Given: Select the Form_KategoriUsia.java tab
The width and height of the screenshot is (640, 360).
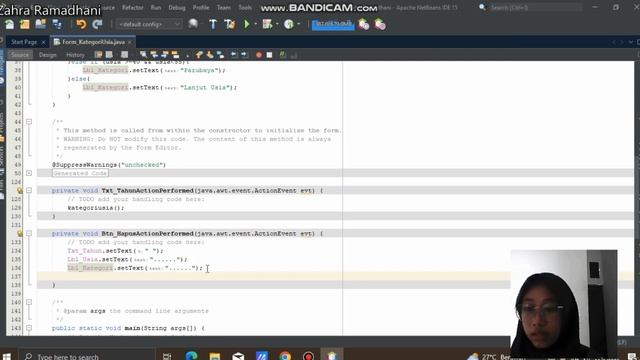Looking at the screenshot, I should coord(93,42).
